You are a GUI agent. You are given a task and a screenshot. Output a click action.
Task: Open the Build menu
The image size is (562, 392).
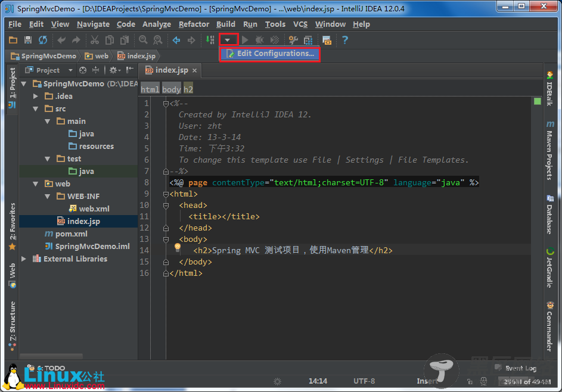click(226, 24)
